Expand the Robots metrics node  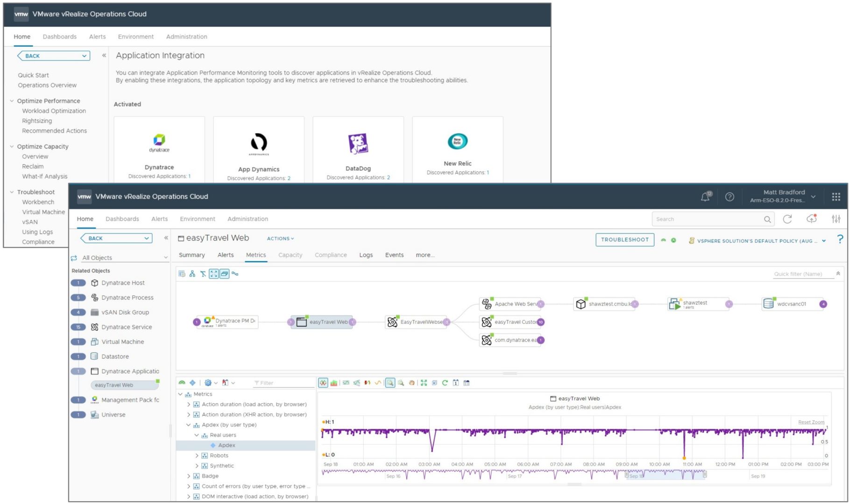[x=197, y=455]
